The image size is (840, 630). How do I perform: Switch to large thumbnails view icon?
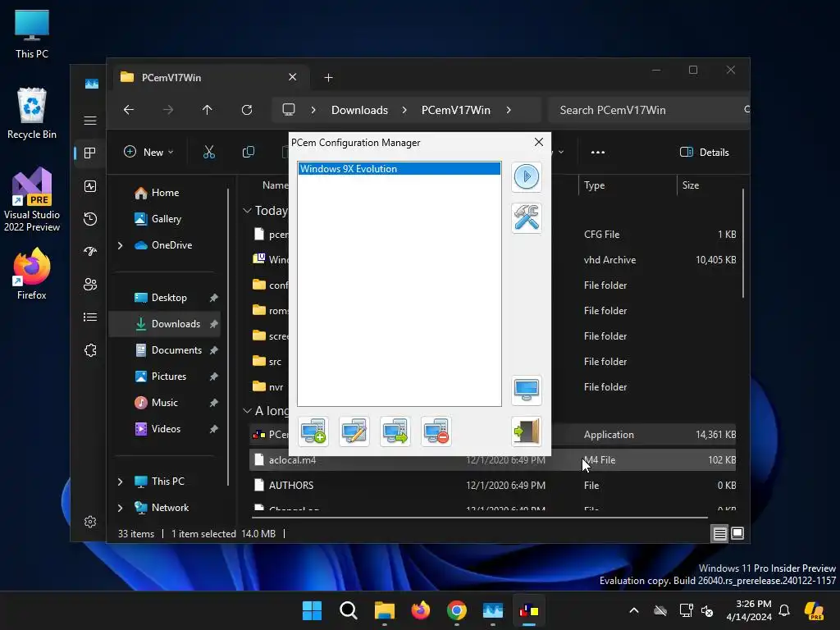click(737, 533)
